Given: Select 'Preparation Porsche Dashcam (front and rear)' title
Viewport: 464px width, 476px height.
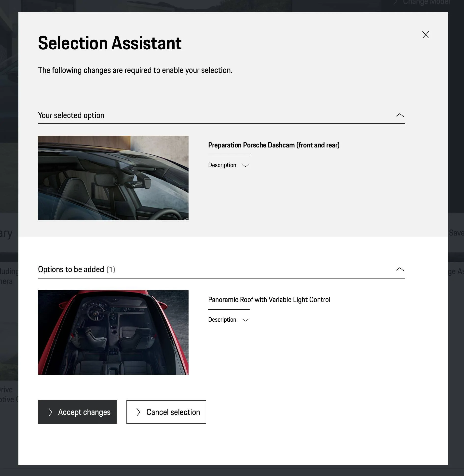Looking at the screenshot, I should click(x=274, y=145).
